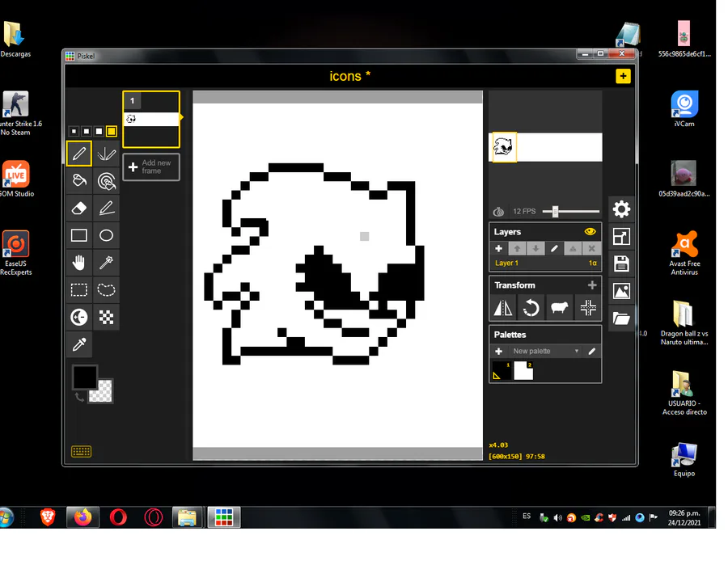This screenshot has height=582, width=728.
Task: Open the Save floppy disk icon
Action: pyautogui.click(x=621, y=264)
